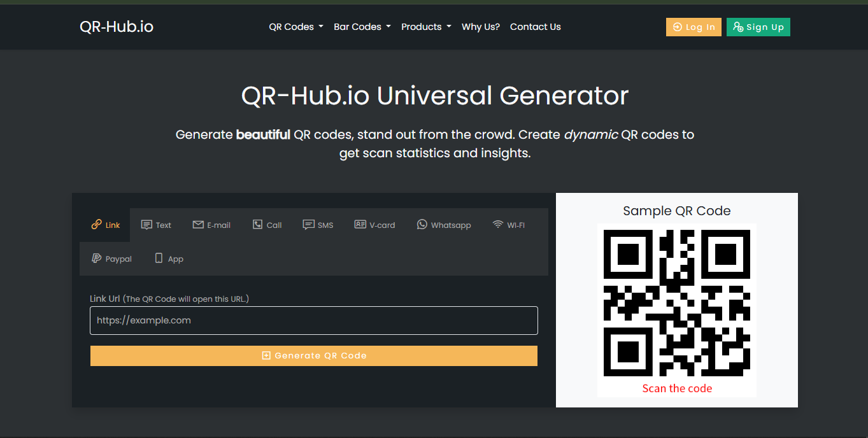This screenshot has width=868, height=438.
Task: Select the E-mail tab label
Action: click(x=219, y=225)
